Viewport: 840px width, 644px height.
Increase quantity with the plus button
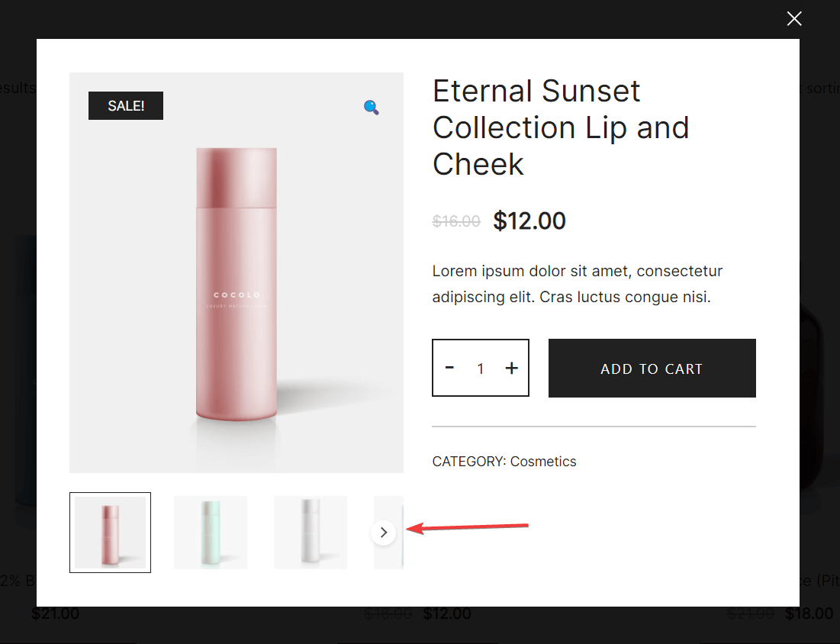coord(512,368)
